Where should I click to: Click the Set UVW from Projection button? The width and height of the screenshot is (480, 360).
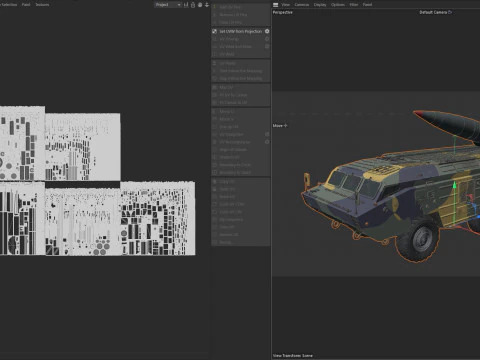click(241, 31)
